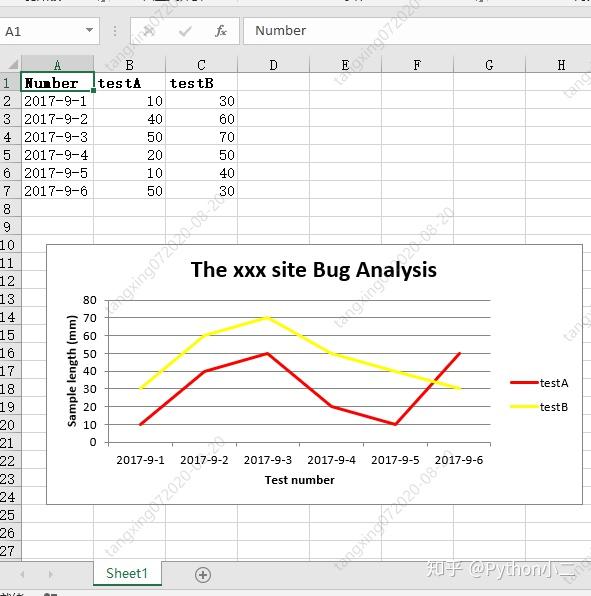Click testB value 70 in row 4
Viewport: 591px width, 596px height.
(x=201, y=136)
